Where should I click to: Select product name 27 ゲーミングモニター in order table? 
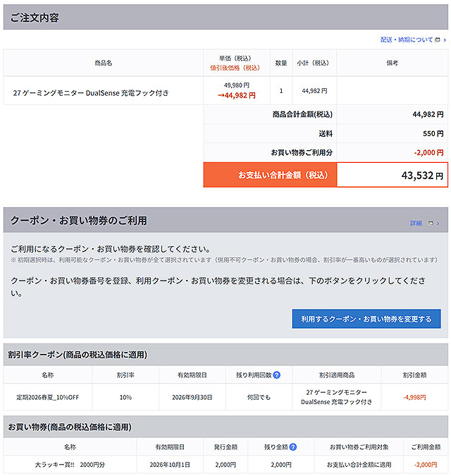[x=91, y=93]
